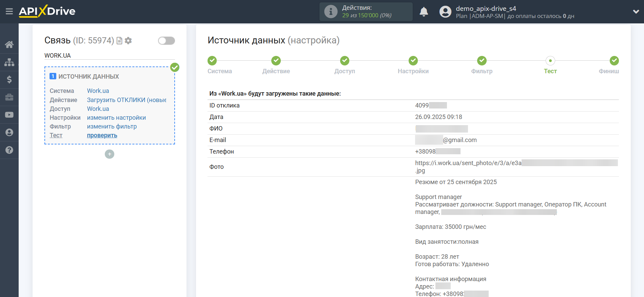Select the Финиш step

[x=614, y=61]
